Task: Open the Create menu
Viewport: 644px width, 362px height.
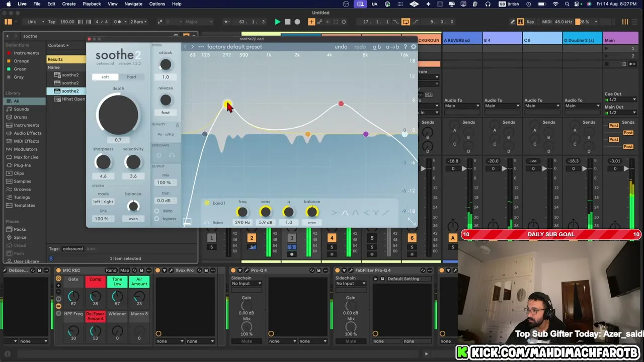Action: click(x=69, y=4)
